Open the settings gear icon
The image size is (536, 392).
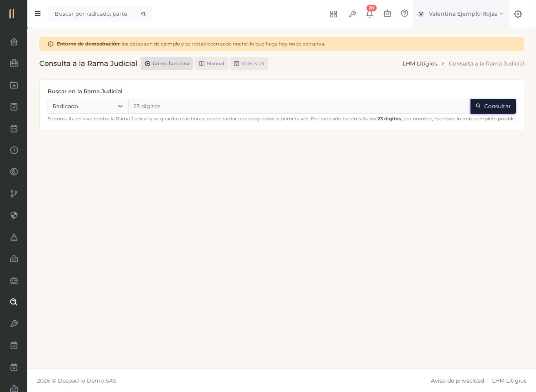pos(518,14)
